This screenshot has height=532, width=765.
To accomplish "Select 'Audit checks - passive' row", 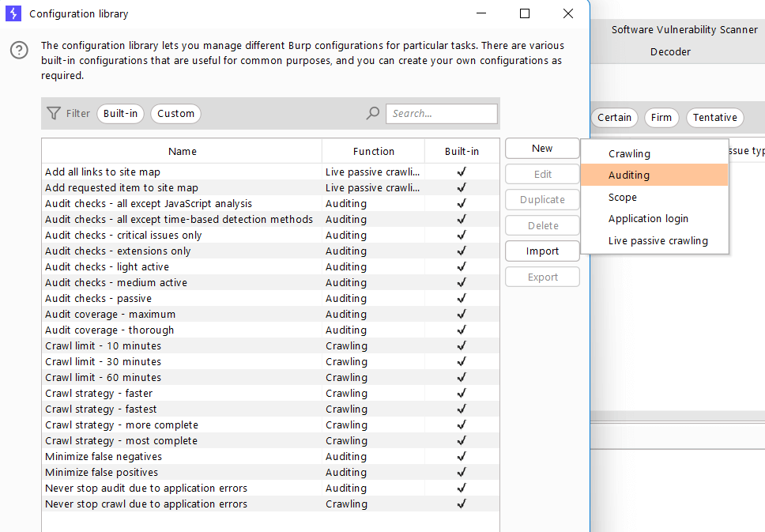I will [271, 298].
